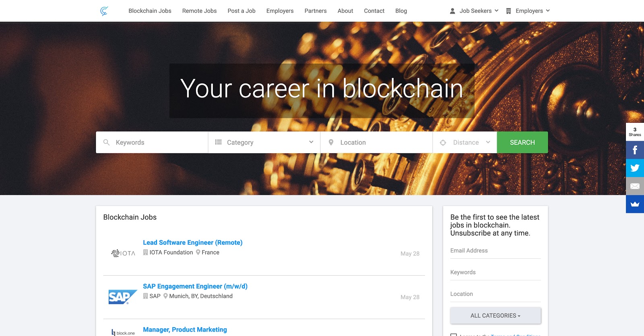
Task: Click the magnifier icon in Keywords field
Action: (106, 142)
